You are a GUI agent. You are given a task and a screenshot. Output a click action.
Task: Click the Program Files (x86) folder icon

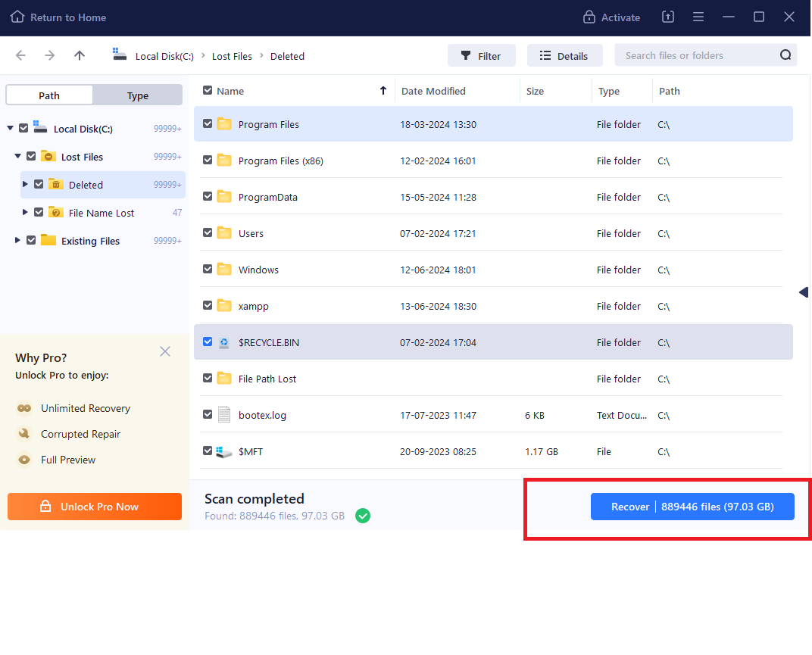pos(224,160)
